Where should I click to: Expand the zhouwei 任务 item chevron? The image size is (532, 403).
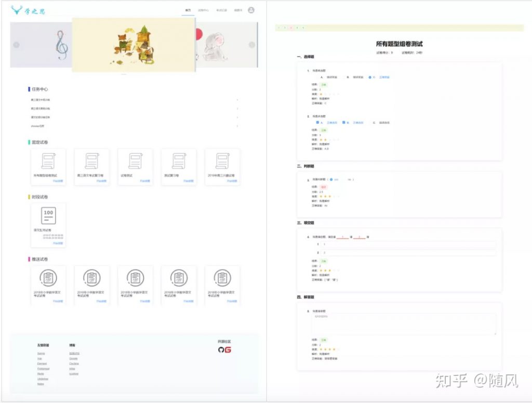pyautogui.click(x=237, y=125)
